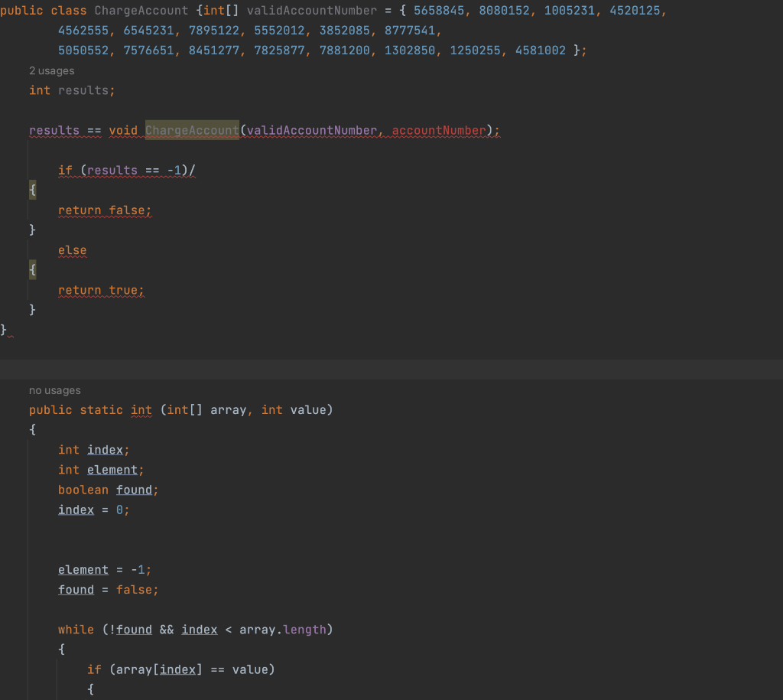The height and width of the screenshot is (700, 783).
Task: Click the "2 usages" hint above results declaration
Action: click(x=50, y=70)
